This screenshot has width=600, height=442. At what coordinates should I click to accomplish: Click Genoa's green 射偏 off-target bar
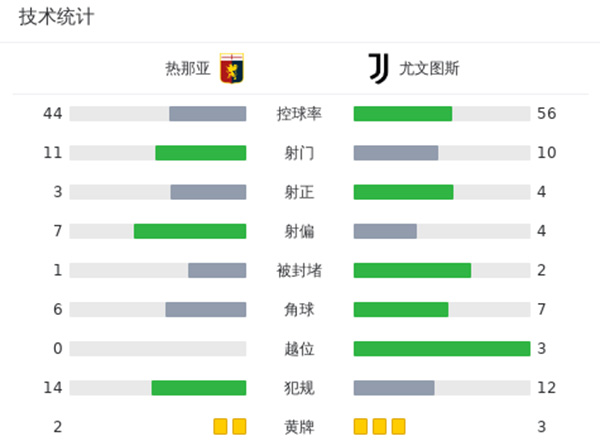pos(190,231)
